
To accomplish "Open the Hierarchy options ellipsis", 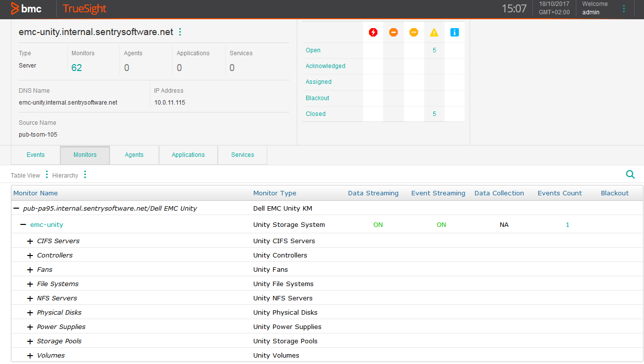I will coord(84,175).
